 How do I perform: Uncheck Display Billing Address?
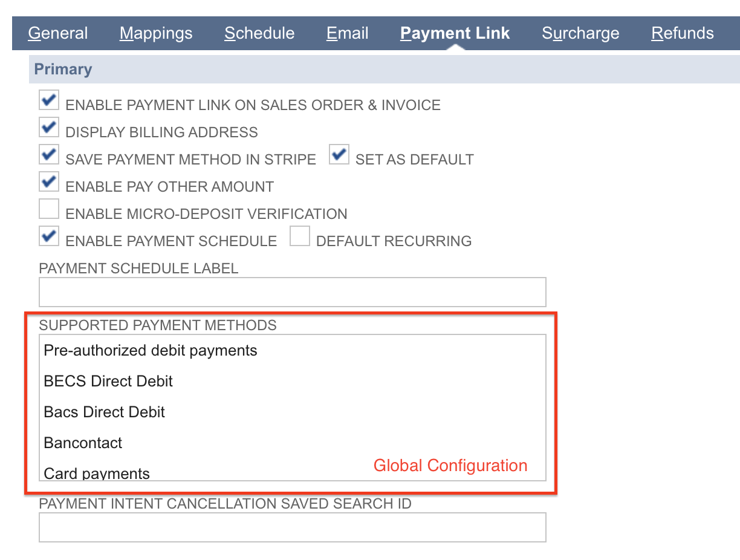(x=48, y=127)
